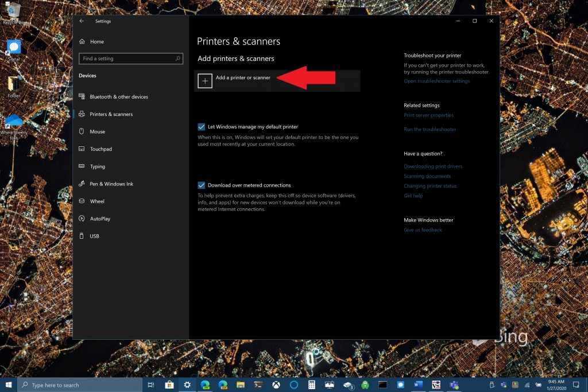Open the Recycle Bin desktop icon
The width and height of the screenshot is (588, 392).
(x=14, y=13)
